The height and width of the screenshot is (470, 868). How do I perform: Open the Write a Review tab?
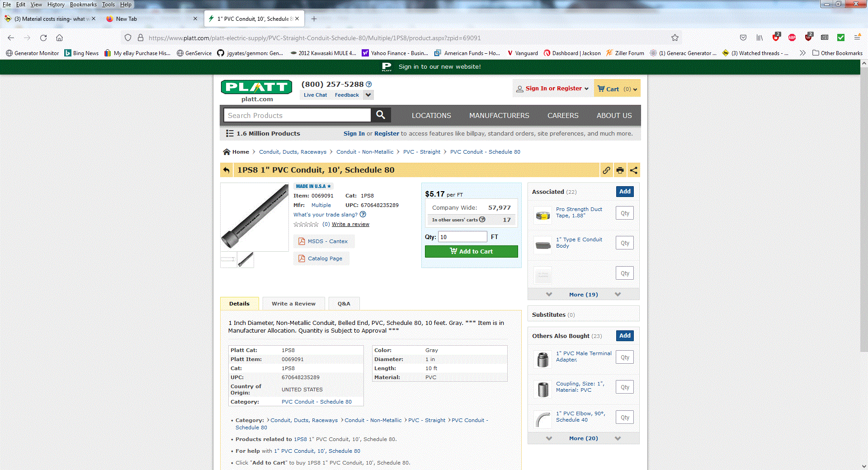click(x=293, y=304)
